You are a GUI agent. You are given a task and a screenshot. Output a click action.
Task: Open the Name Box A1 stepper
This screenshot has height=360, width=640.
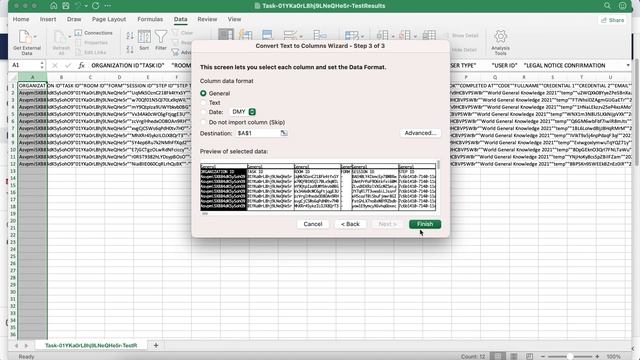(42, 65)
